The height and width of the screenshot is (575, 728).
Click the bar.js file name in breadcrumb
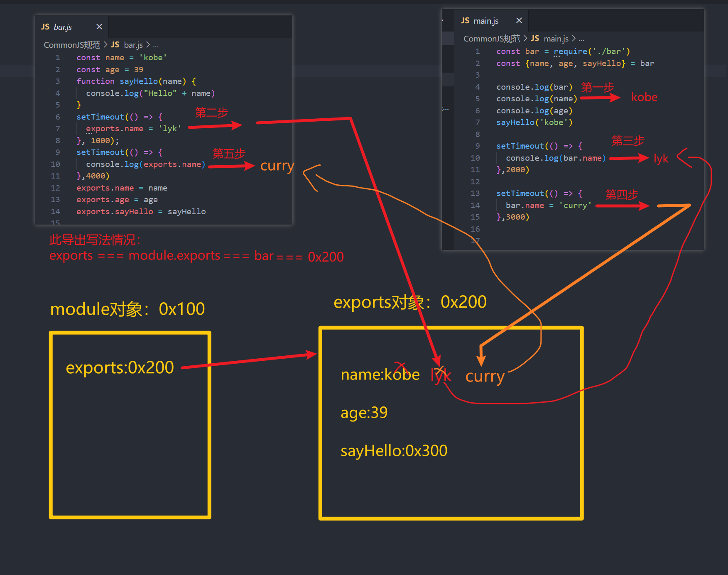pos(133,45)
